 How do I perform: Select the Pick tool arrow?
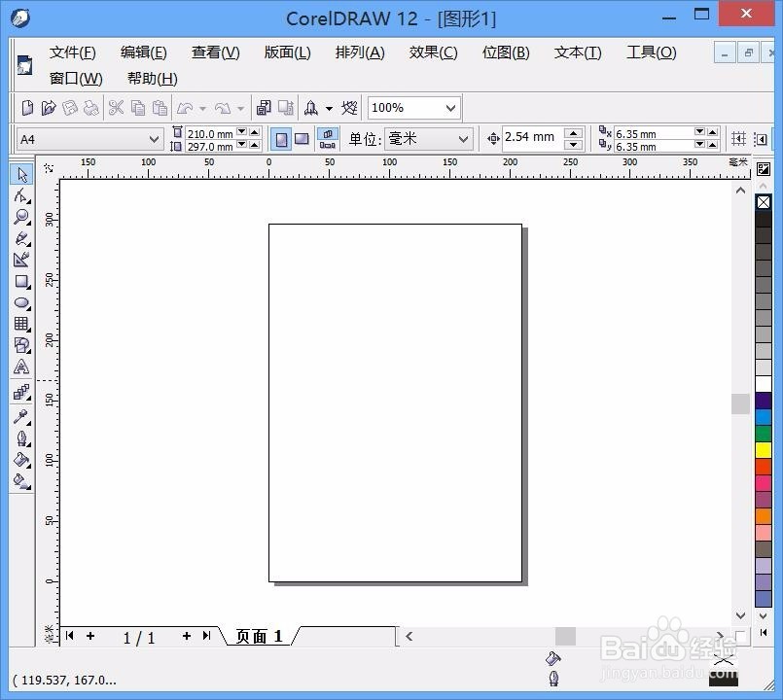[x=22, y=174]
